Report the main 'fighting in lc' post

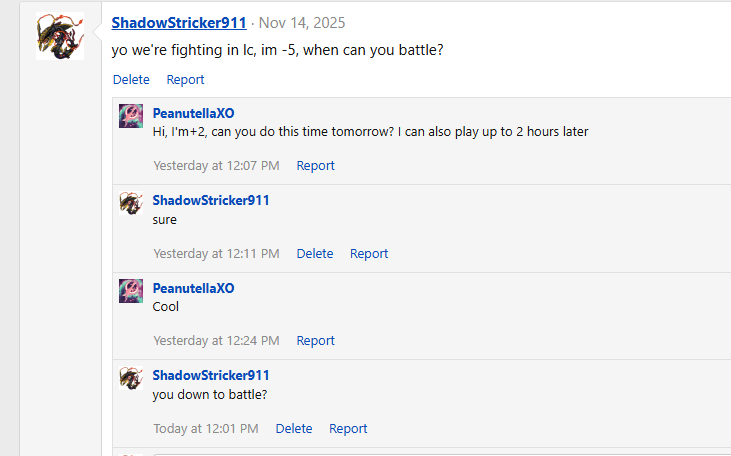click(185, 80)
